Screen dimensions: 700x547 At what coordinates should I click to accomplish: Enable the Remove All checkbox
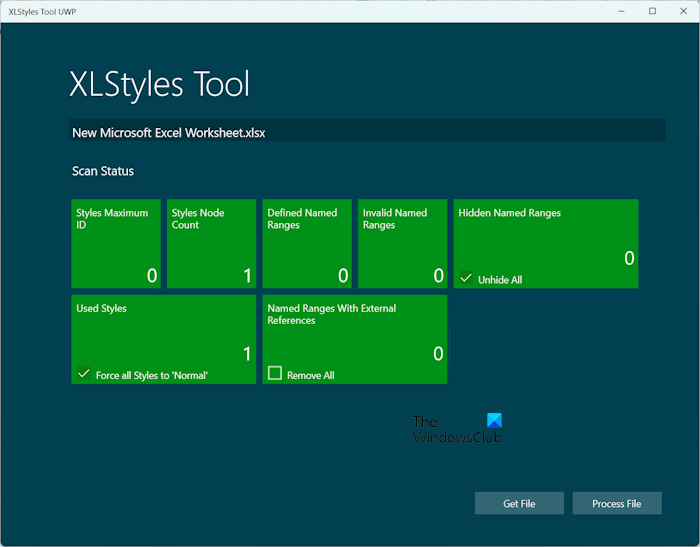point(275,374)
